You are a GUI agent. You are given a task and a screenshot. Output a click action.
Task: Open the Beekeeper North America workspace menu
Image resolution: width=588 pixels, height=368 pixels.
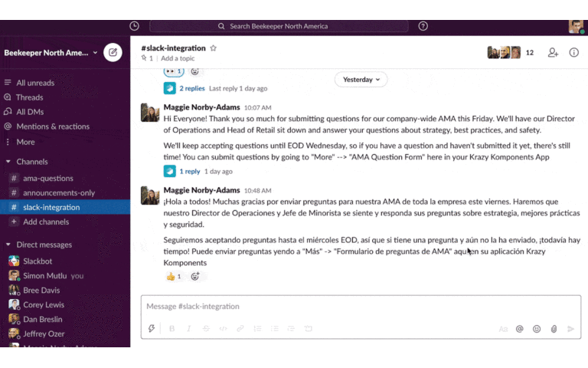[51, 53]
